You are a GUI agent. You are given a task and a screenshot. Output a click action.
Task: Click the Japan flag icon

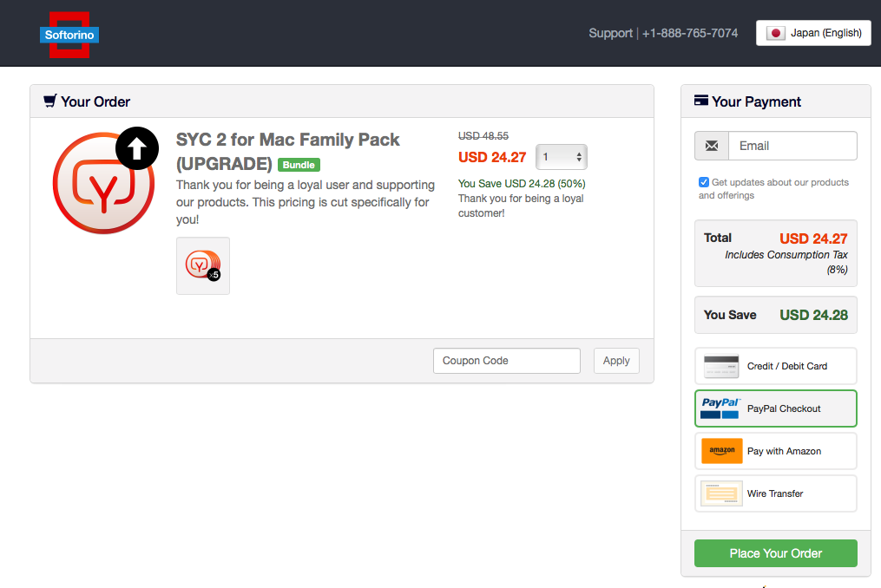coord(775,33)
